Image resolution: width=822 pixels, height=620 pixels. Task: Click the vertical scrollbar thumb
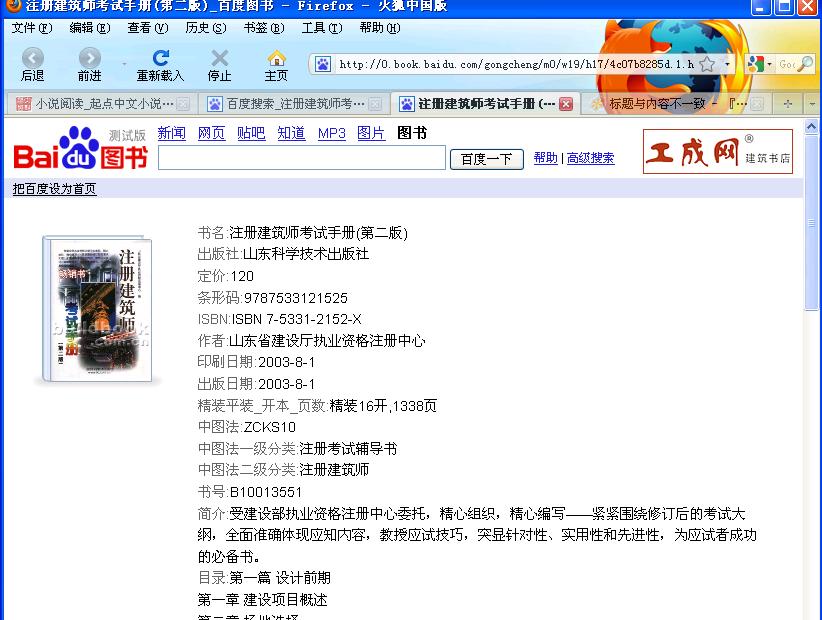tap(811, 223)
